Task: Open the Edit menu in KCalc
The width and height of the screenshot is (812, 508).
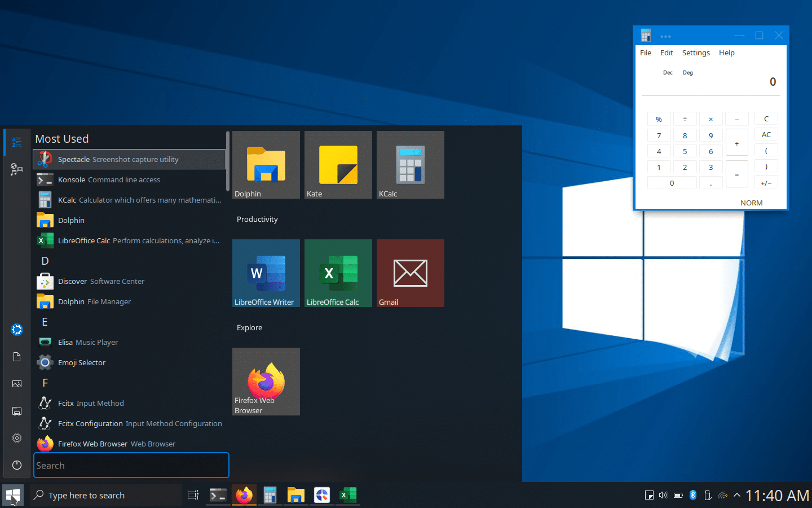Action: [x=667, y=52]
